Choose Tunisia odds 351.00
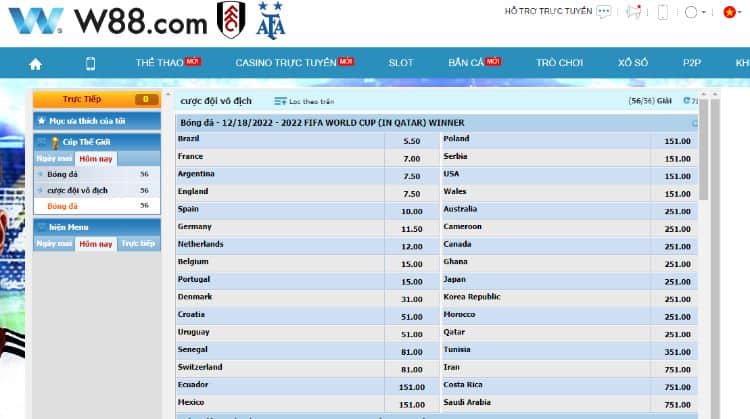Image resolution: width=750 pixels, height=419 pixels. point(677,352)
